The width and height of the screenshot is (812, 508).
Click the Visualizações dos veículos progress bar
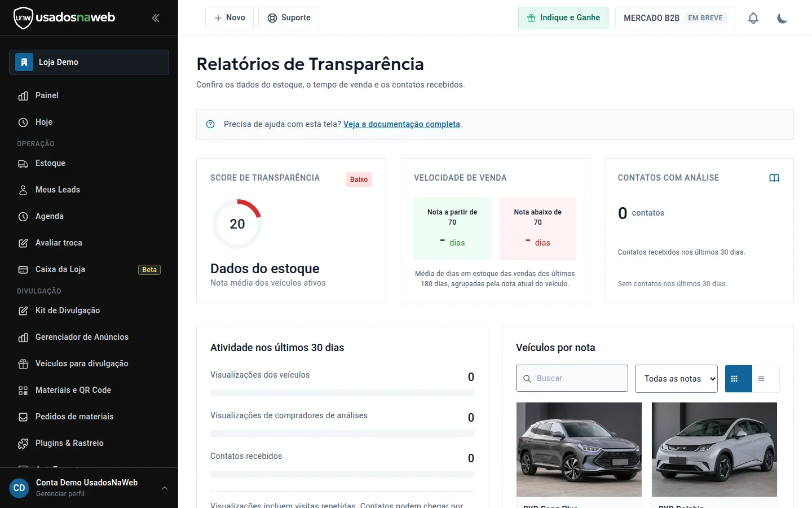(342, 393)
